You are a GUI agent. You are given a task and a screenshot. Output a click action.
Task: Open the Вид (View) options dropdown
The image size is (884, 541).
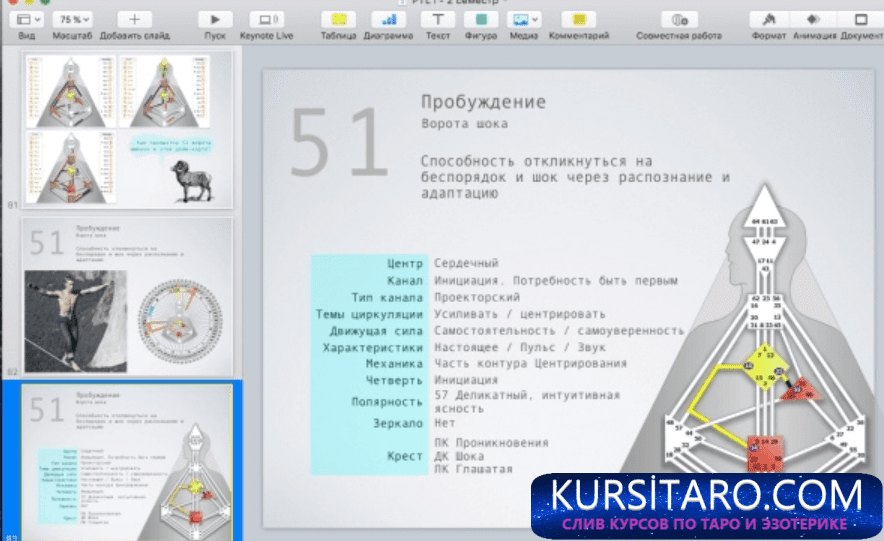click(x=30, y=19)
